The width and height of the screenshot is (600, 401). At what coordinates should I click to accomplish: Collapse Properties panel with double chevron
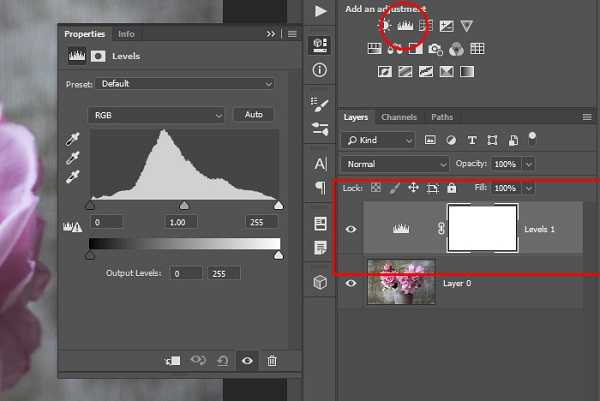[271, 34]
